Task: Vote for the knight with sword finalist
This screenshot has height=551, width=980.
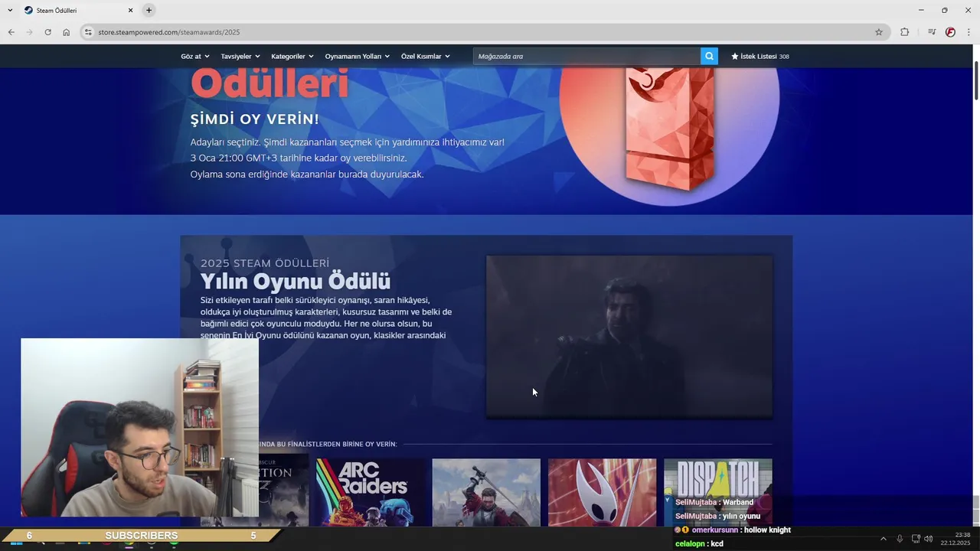Action: pos(486,492)
